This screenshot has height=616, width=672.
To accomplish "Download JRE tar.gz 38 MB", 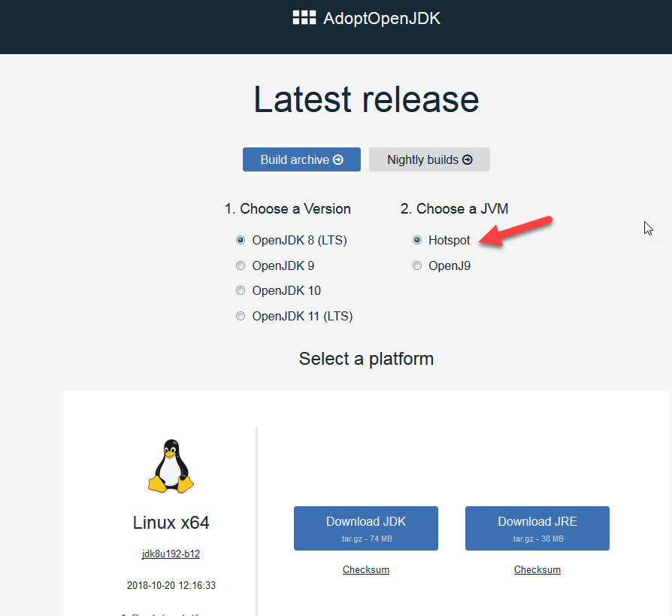I will (x=537, y=528).
